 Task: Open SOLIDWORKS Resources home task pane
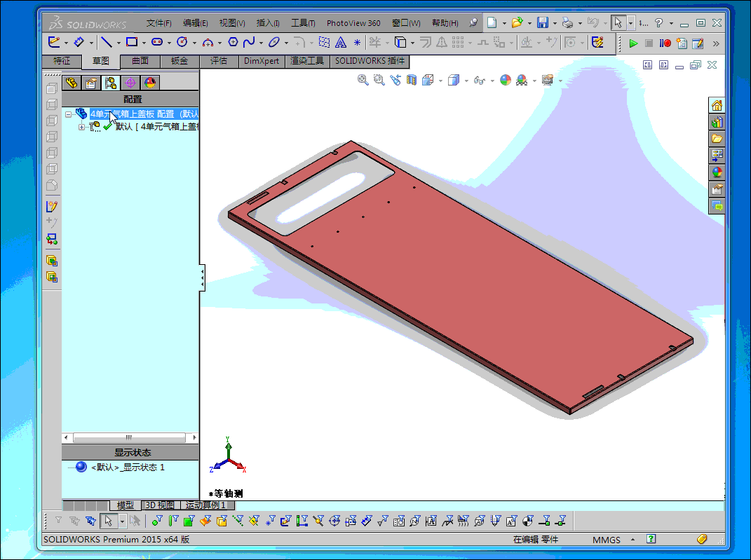717,106
